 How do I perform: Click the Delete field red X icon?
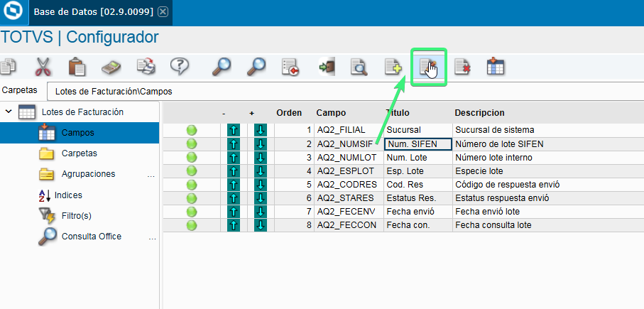tap(462, 67)
